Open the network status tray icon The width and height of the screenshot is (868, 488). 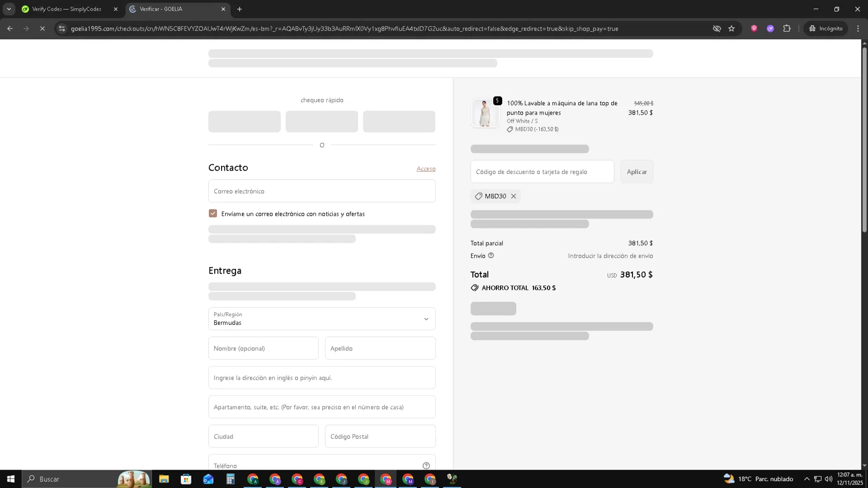(x=818, y=479)
